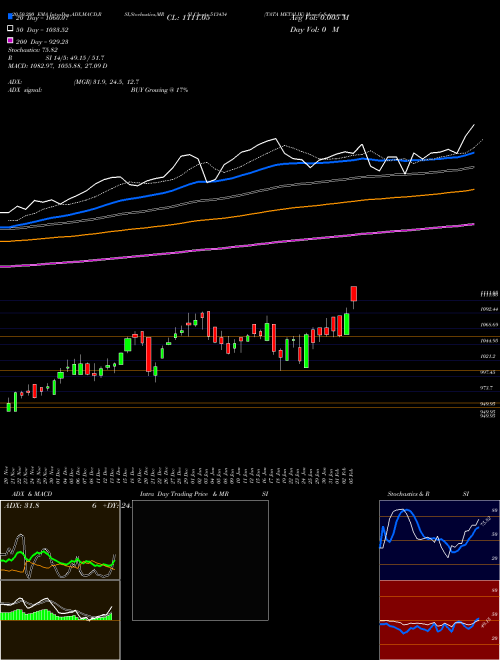Open the blue Stochastics chart thumbnail

coord(439,540)
